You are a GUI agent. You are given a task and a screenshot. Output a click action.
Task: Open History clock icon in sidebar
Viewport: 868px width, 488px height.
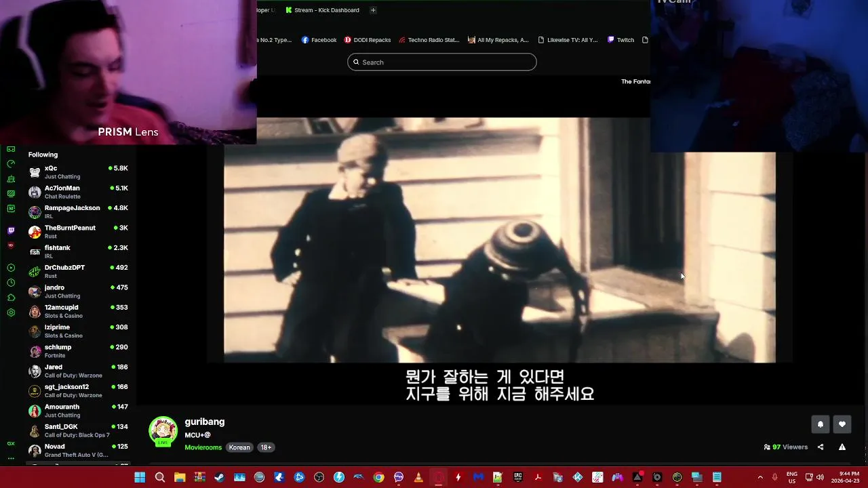point(11,283)
